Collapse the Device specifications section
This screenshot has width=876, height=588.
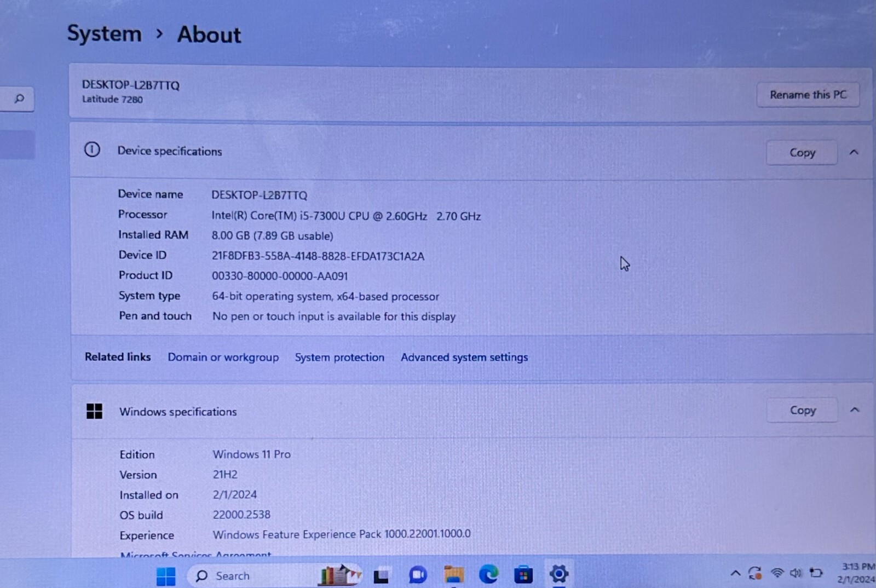[854, 152]
